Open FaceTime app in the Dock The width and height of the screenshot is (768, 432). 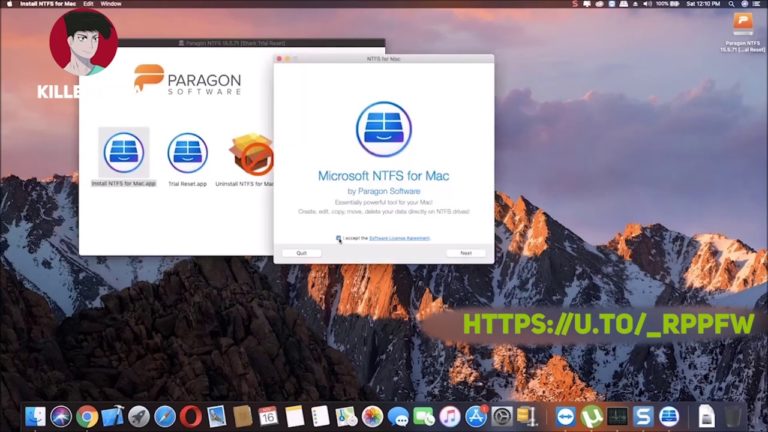(x=424, y=417)
